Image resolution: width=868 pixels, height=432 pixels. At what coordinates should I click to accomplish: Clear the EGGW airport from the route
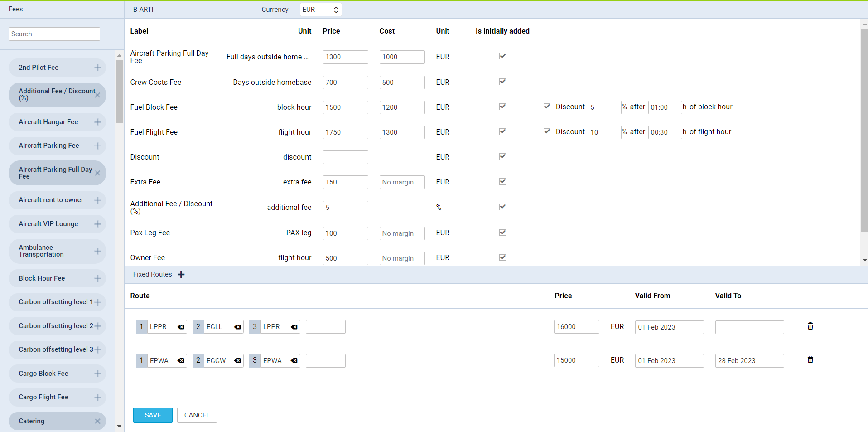point(237,361)
